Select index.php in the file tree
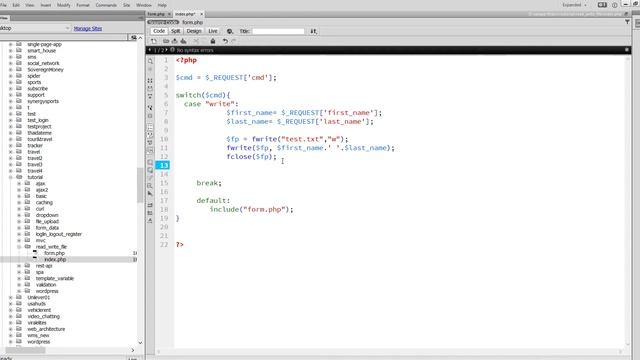Viewport: 640px width, 360px height. [55, 259]
